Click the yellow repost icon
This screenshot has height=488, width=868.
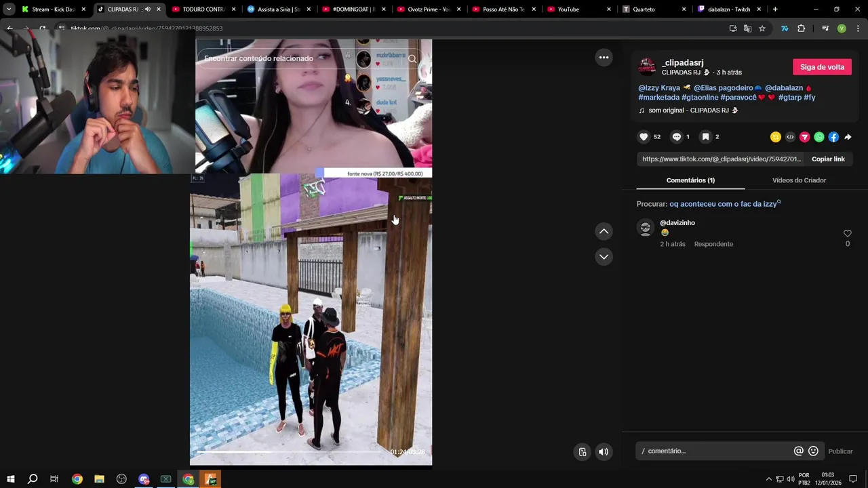(x=776, y=137)
